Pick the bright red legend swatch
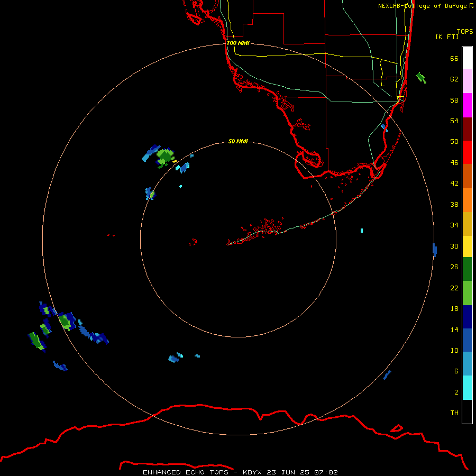This screenshot has width=476, height=476. tap(467, 152)
